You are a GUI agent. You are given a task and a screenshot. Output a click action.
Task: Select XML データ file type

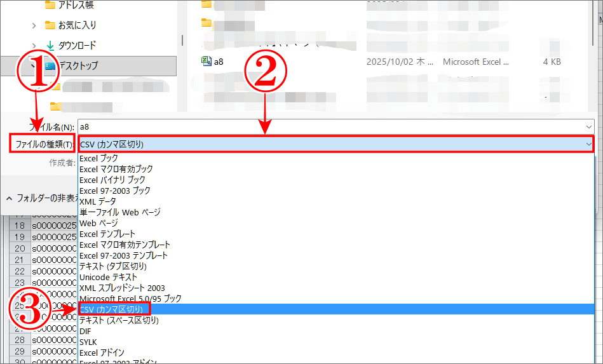[98, 201]
